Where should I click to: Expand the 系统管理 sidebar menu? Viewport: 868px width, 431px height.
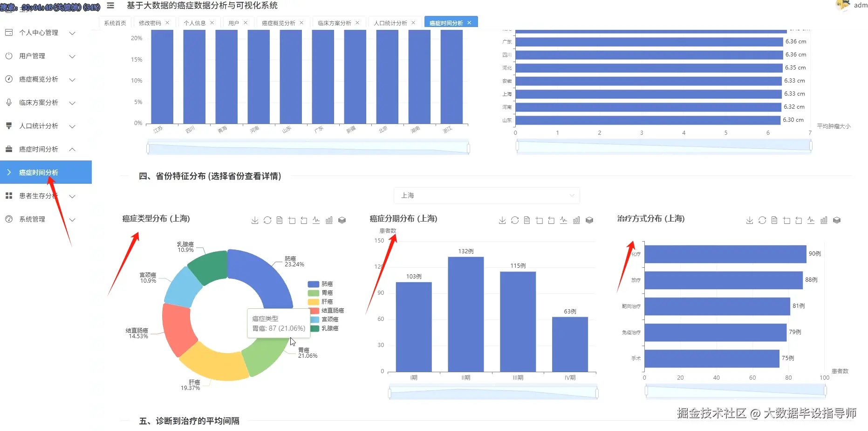[x=46, y=219]
